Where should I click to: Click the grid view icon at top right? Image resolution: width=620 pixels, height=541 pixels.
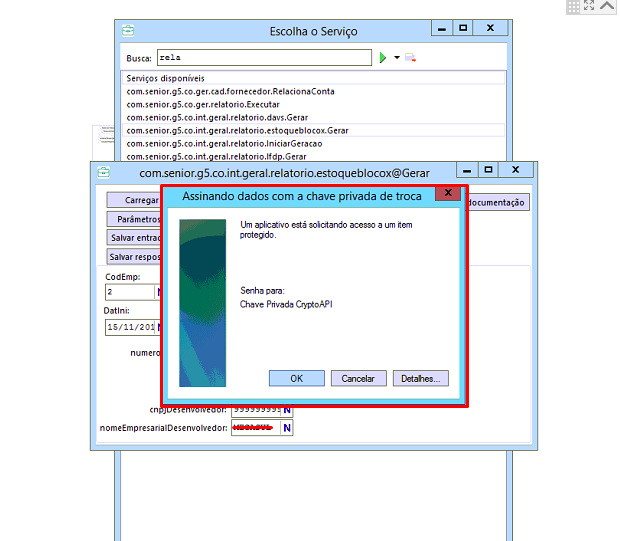click(573, 6)
